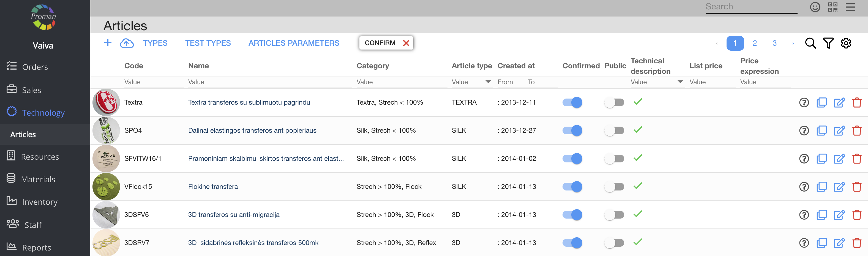Open help icon for 3DSFV6 row

coord(804,215)
